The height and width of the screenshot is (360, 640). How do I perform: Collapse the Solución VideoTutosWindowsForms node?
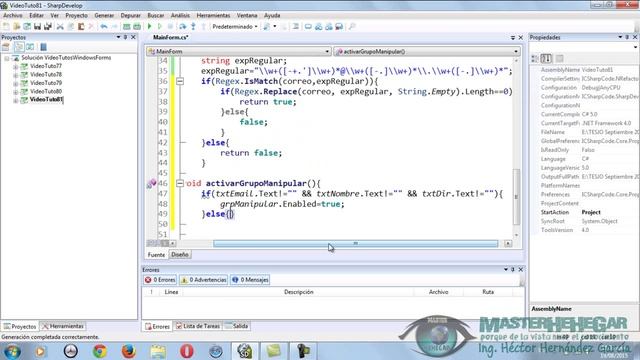7,58
